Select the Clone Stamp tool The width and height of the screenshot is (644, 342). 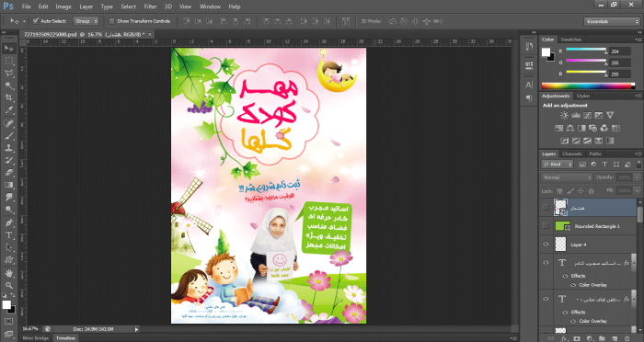[8, 148]
